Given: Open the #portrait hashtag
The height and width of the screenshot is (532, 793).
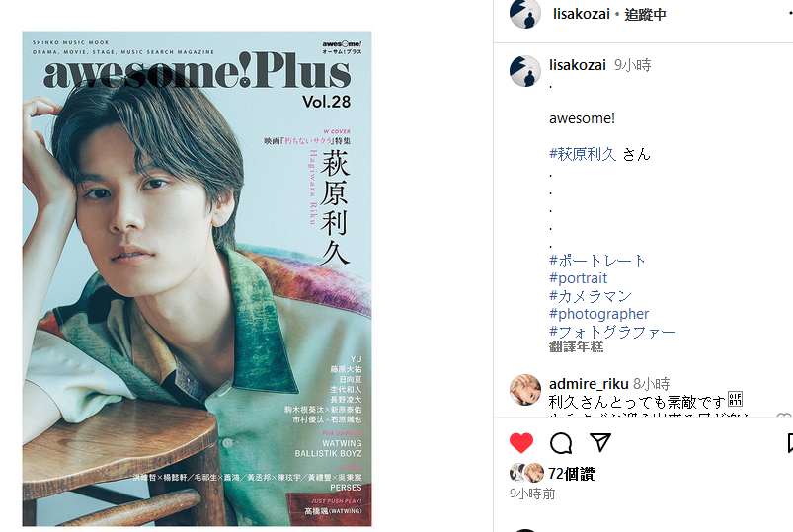Looking at the screenshot, I should (x=578, y=278).
